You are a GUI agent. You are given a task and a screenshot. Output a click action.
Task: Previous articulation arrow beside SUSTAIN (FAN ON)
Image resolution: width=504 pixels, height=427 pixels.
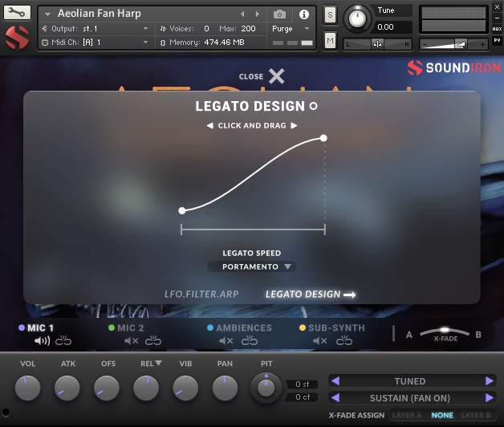pos(335,398)
